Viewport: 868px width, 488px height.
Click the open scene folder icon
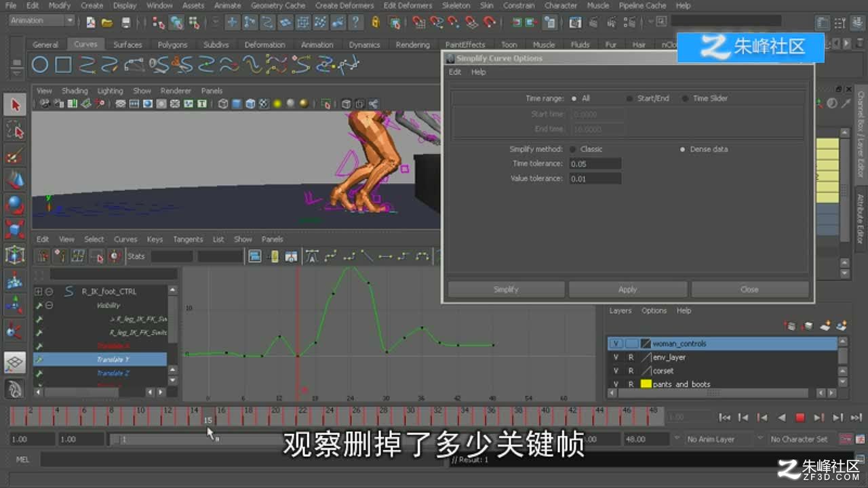click(x=107, y=22)
